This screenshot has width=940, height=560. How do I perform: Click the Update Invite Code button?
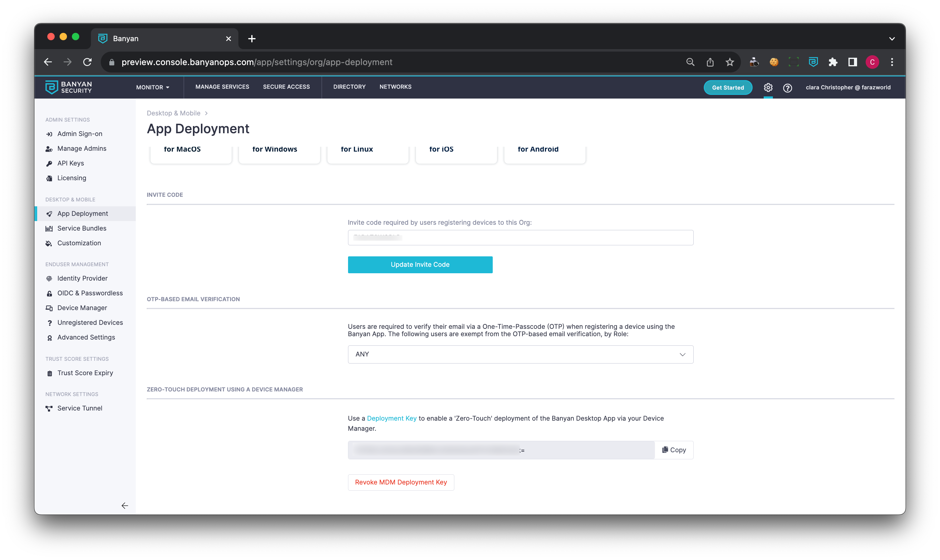point(420,264)
